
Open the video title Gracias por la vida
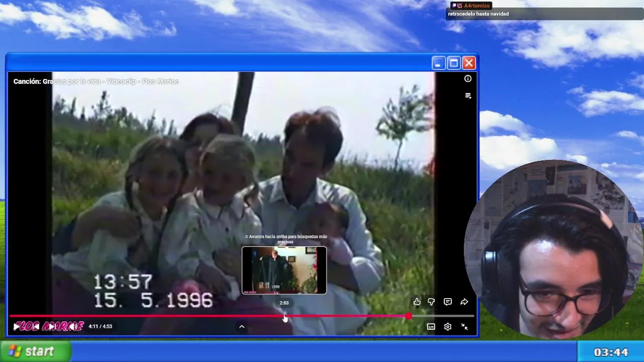(96, 81)
